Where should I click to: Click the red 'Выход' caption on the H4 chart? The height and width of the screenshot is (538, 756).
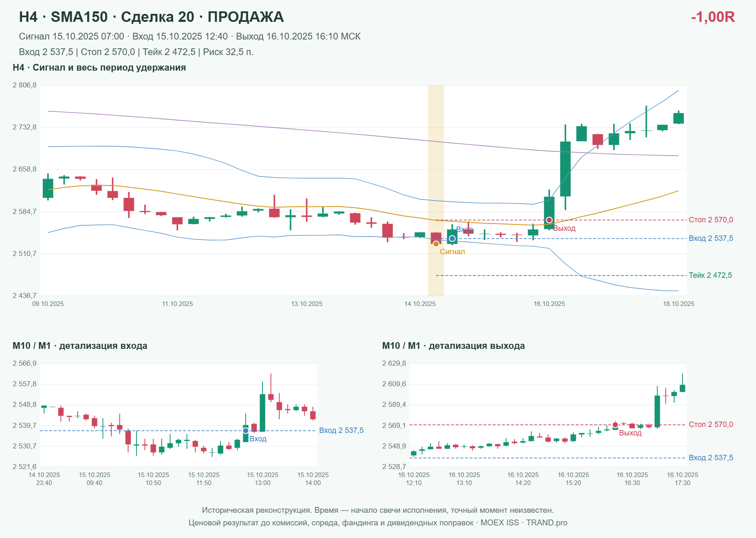[564, 228]
